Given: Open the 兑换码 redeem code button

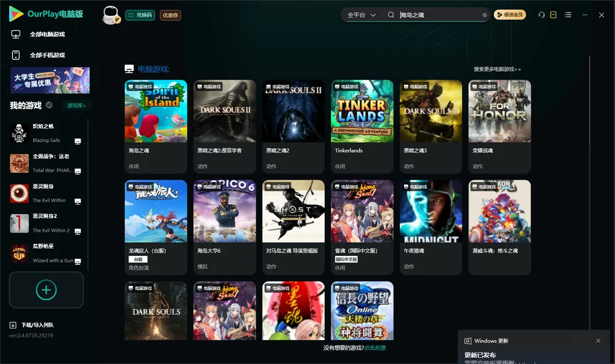Looking at the screenshot, I should click(x=140, y=15).
